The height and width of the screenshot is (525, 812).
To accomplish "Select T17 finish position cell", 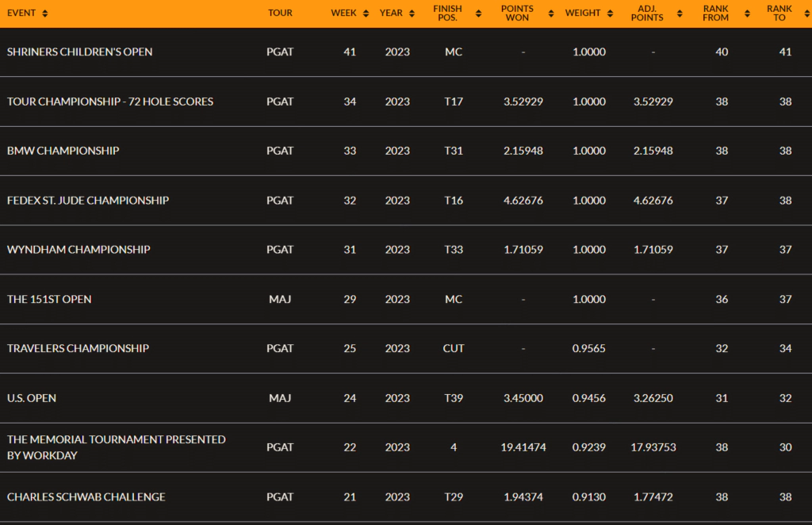I will [454, 102].
